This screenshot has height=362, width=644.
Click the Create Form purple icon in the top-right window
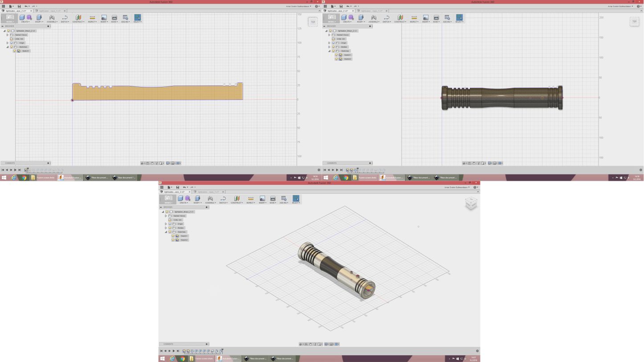pyautogui.click(x=351, y=17)
